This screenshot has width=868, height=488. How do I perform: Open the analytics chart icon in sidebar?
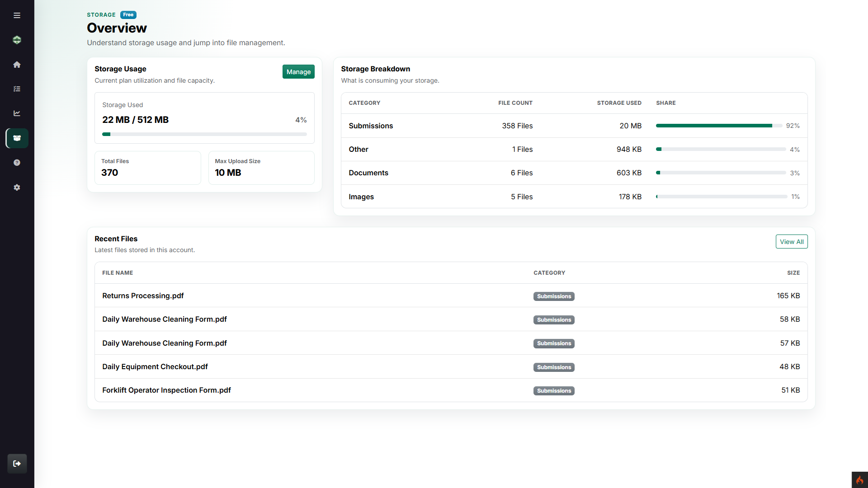(x=17, y=113)
